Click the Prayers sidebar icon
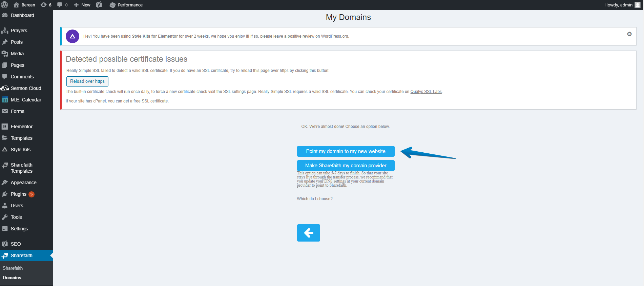 click(5, 31)
